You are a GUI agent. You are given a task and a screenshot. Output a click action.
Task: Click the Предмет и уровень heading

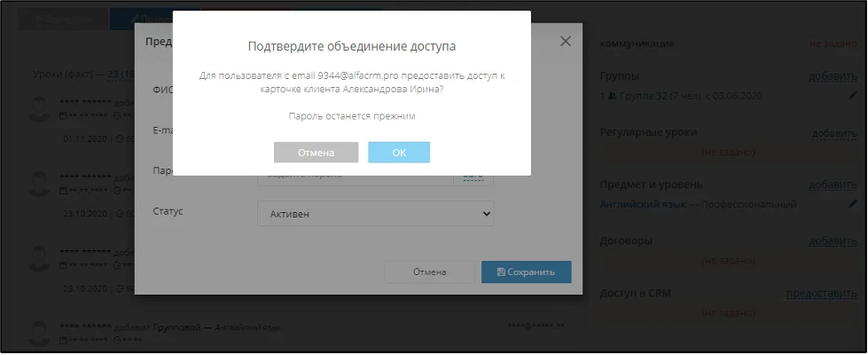651,185
